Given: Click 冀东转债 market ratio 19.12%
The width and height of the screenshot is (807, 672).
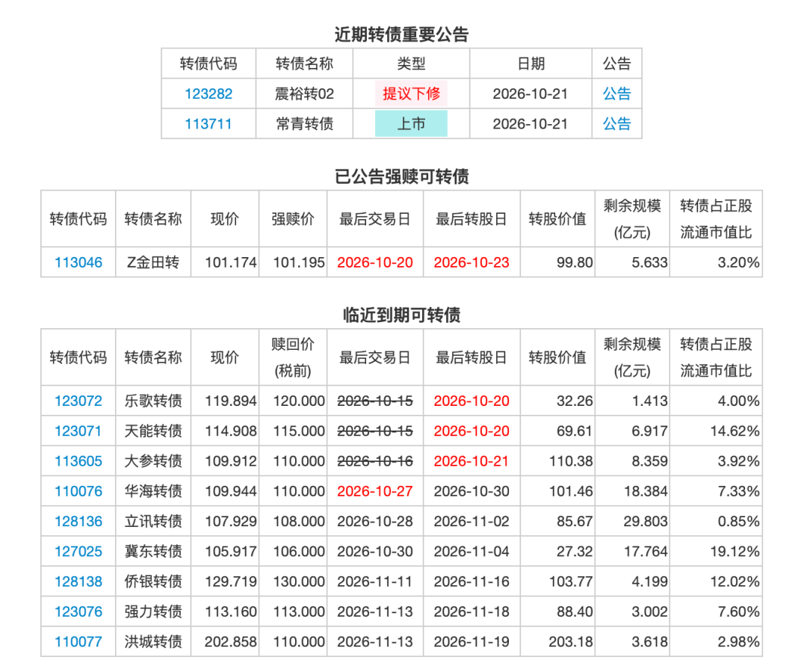Looking at the screenshot, I should pyautogui.click(x=735, y=552).
